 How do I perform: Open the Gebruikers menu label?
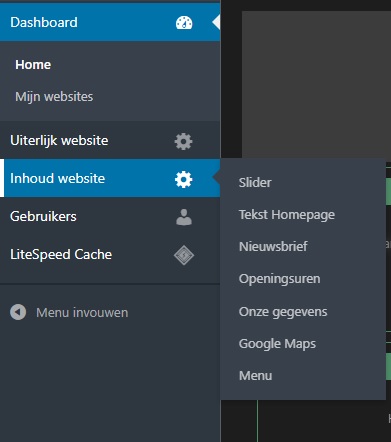[x=43, y=216]
